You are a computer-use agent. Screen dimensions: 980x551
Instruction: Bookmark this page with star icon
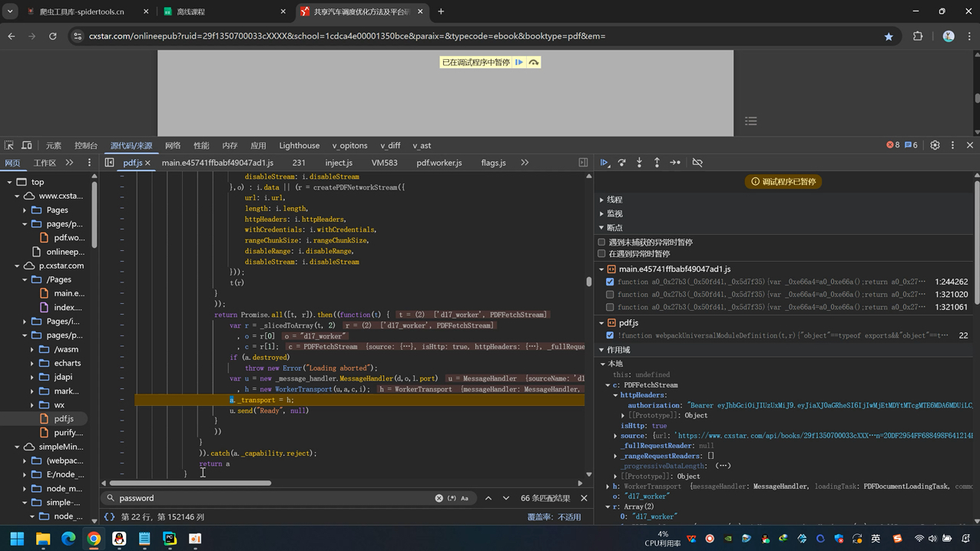tap(889, 36)
